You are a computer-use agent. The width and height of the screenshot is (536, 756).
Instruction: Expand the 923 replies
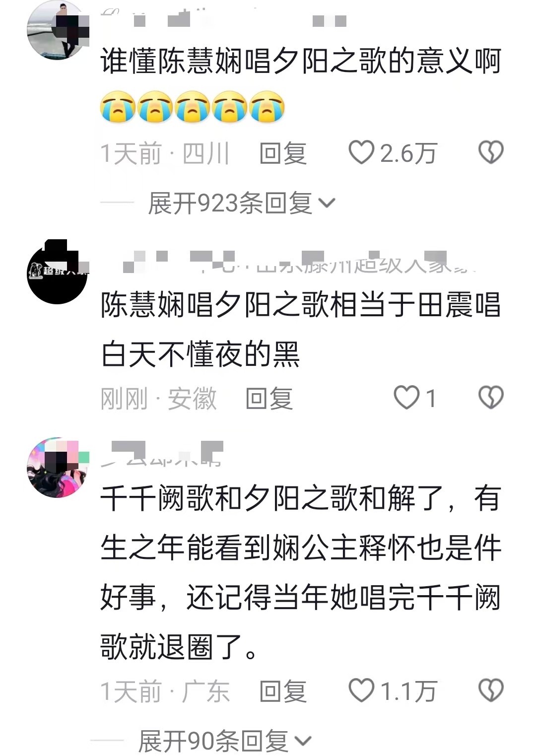click(x=242, y=203)
